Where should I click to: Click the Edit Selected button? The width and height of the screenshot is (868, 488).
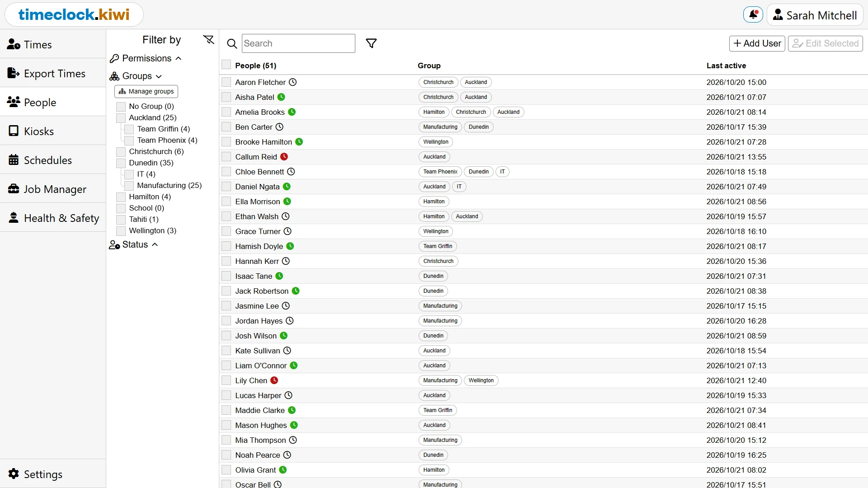coord(826,43)
